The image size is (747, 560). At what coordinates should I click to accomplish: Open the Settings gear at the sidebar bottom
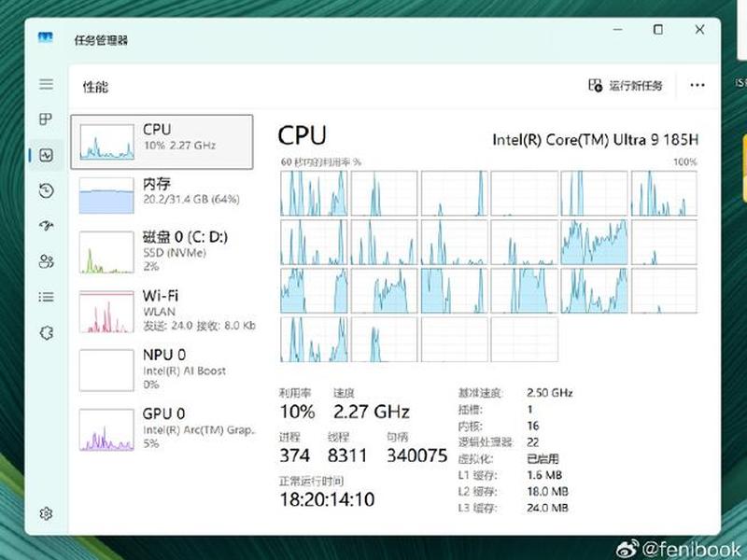tap(46, 513)
